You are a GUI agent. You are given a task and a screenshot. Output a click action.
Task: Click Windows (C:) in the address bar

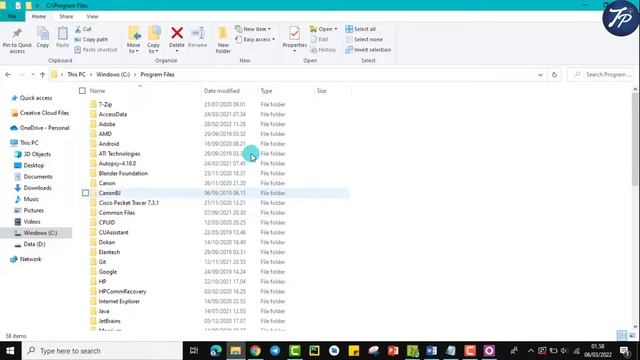click(x=113, y=75)
